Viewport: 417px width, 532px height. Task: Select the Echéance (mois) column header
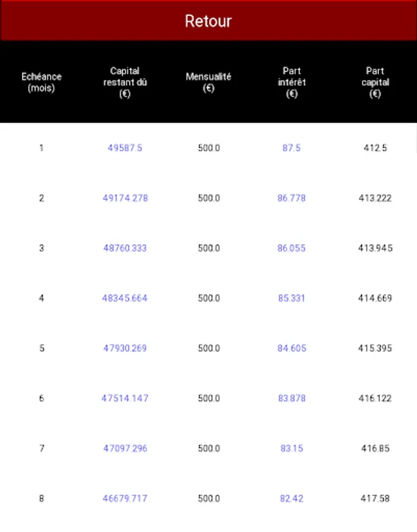(41, 82)
